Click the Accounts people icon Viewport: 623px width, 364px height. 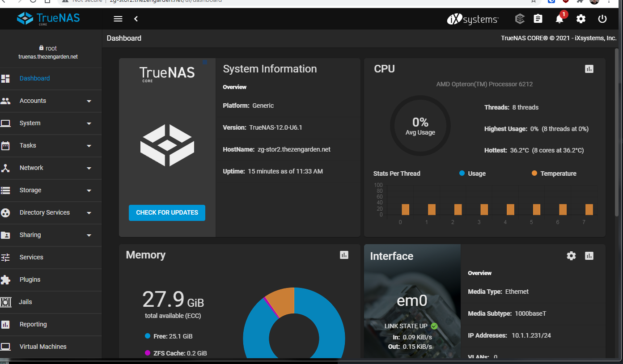[x=5, y=101]
